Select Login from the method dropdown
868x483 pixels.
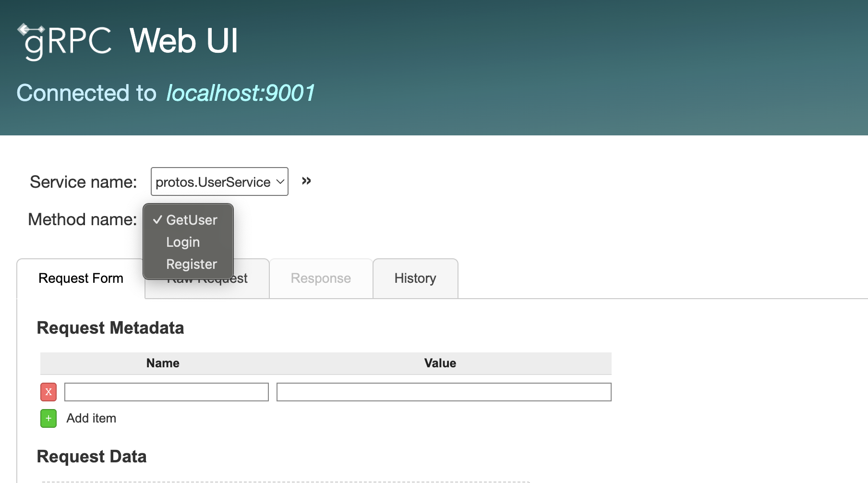(183, 242)
